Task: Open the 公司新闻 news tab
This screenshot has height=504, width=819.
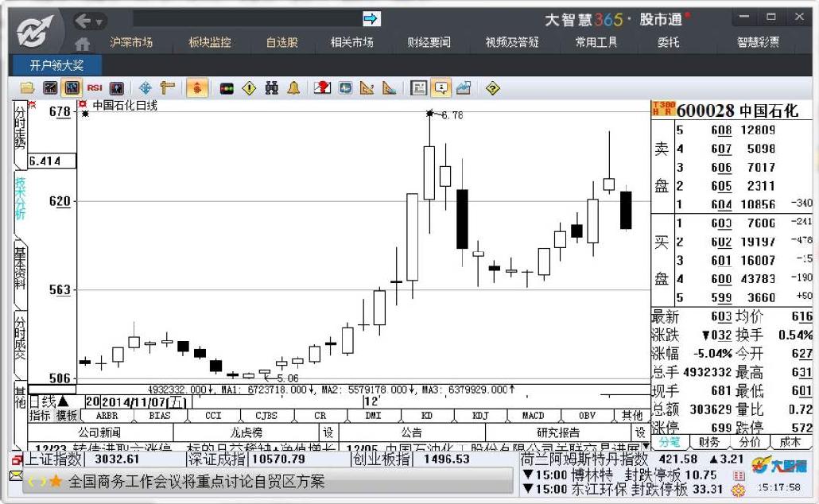Action: 99,433
